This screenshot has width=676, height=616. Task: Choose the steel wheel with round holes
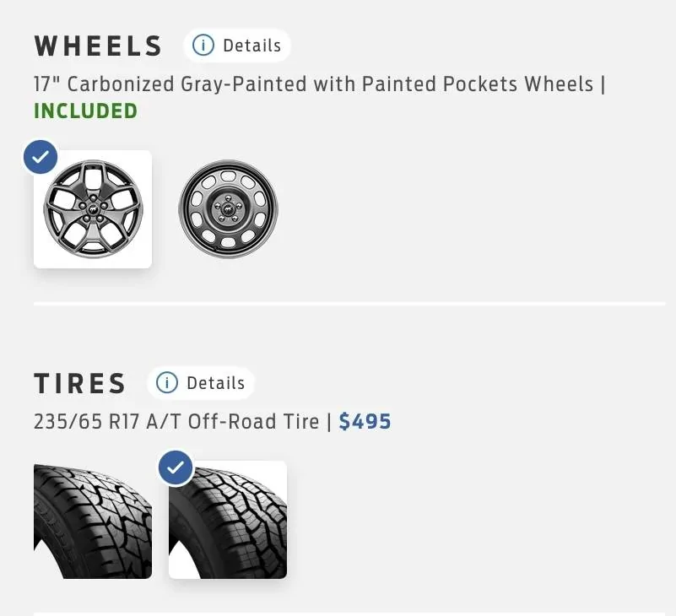228,209
